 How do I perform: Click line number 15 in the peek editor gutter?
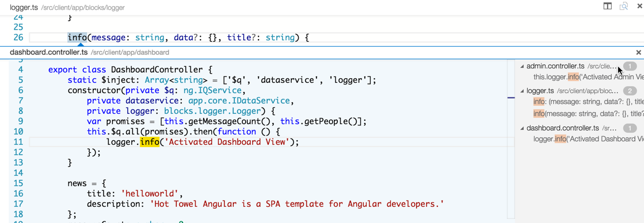point(19,183)
